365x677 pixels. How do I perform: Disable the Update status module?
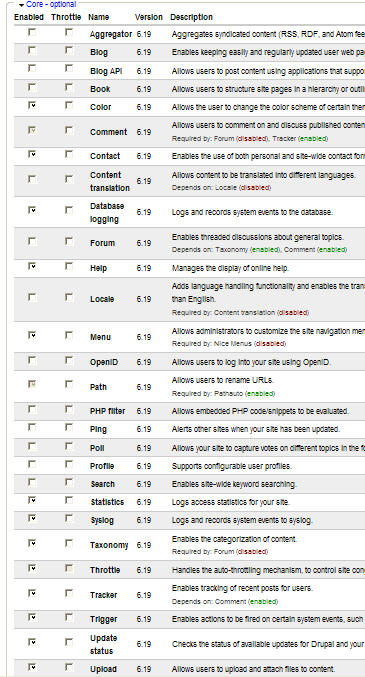click(32, 642)
